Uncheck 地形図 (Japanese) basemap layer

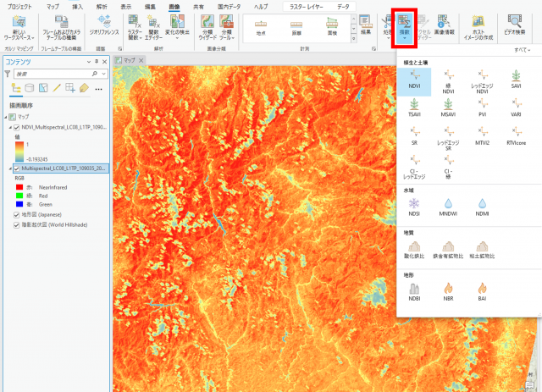(16, 215)
